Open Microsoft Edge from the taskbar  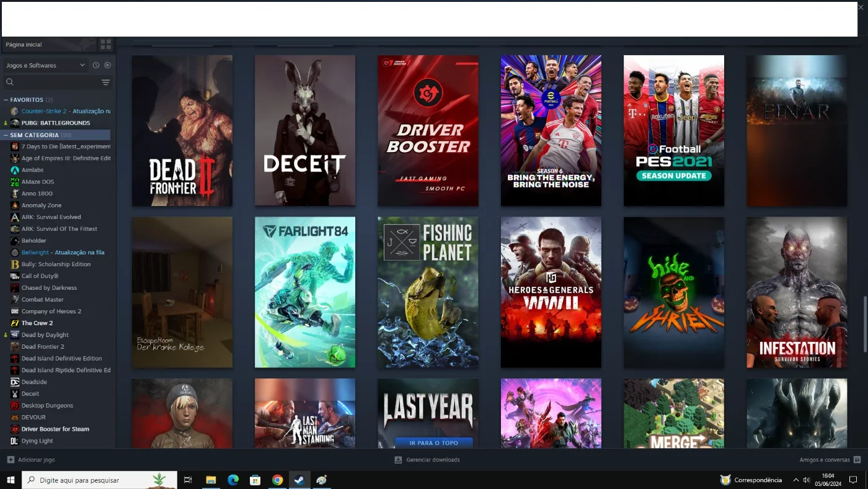[x=233, y=480]
